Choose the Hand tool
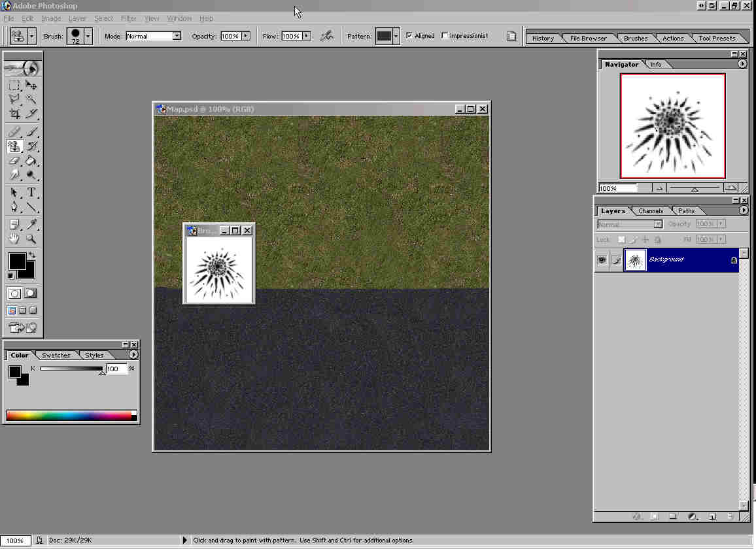Screen dimensions: 756x549 coord(14,239)
